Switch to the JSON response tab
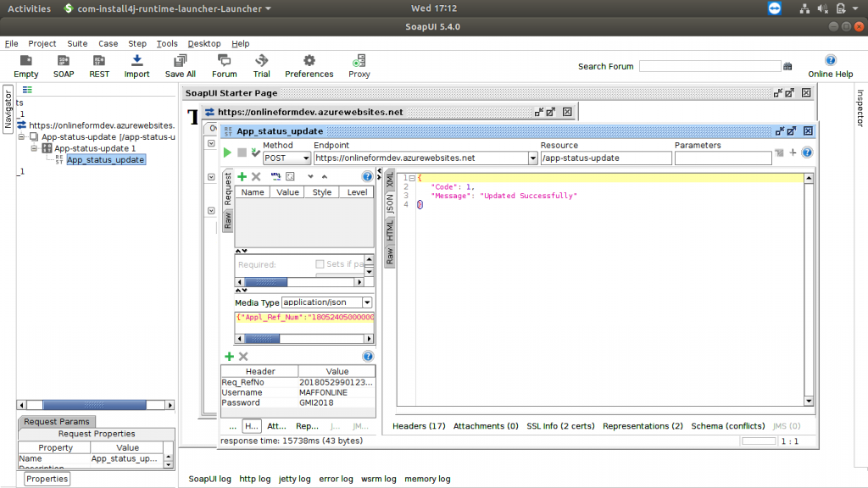This screenshot has width=868, height=488. (390, 203)
